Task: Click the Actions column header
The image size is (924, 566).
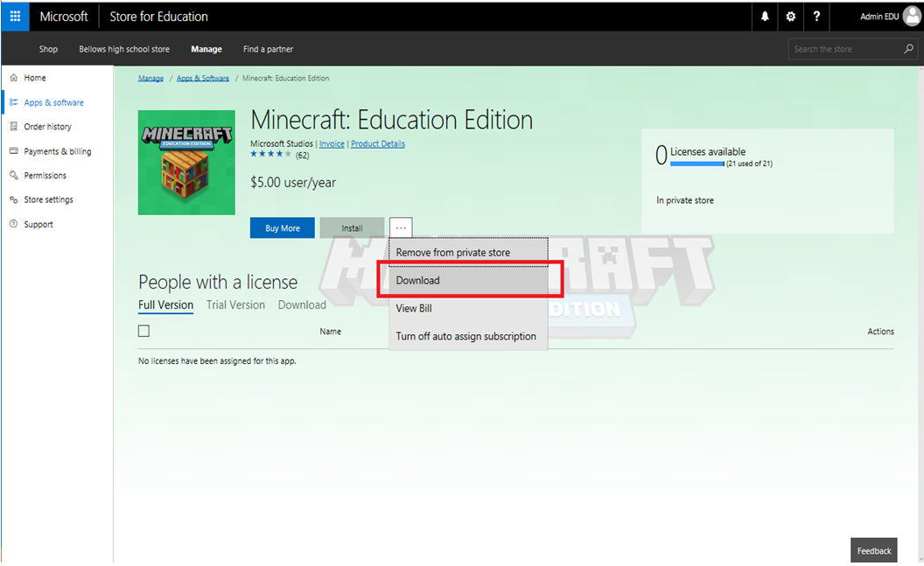Action: pos(880,332)
